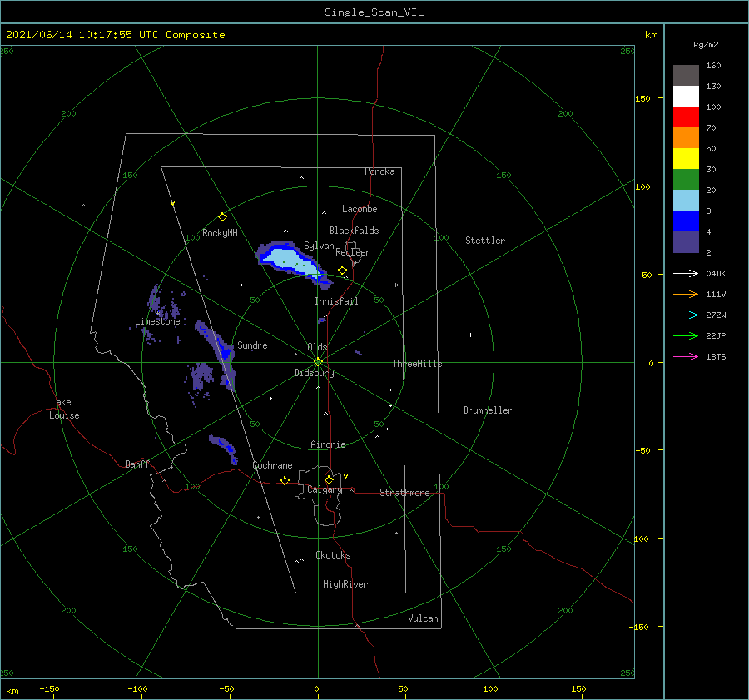The width and height of the screenshot is (749, 700).
Task: Click the Okotoks town label
Action: click(x=333, y=555)
